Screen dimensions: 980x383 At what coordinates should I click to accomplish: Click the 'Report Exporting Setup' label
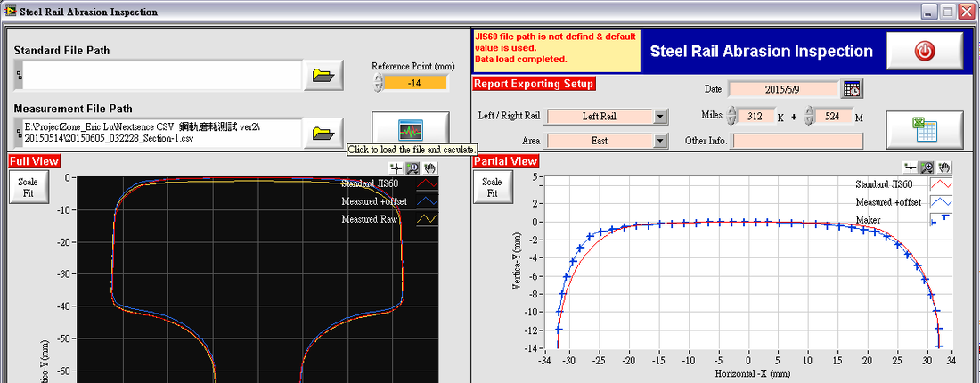click(535, 83)
